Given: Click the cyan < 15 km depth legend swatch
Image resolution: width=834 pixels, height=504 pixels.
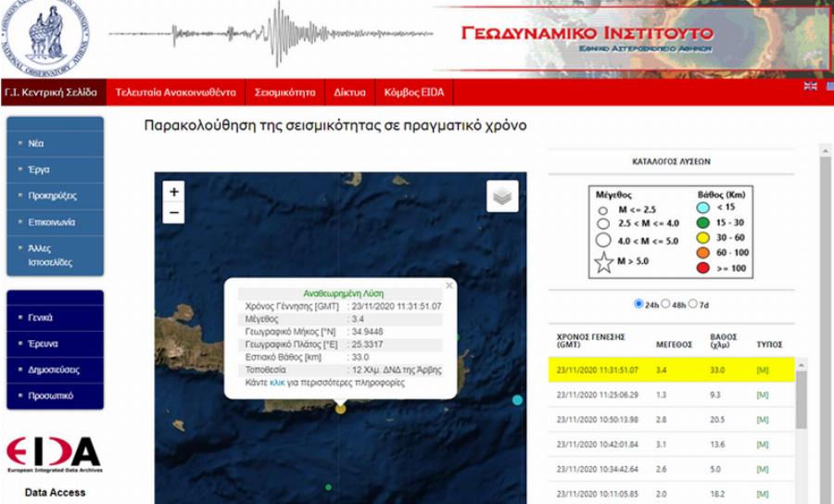Looking at the screenshot, I should click(702, 208).
